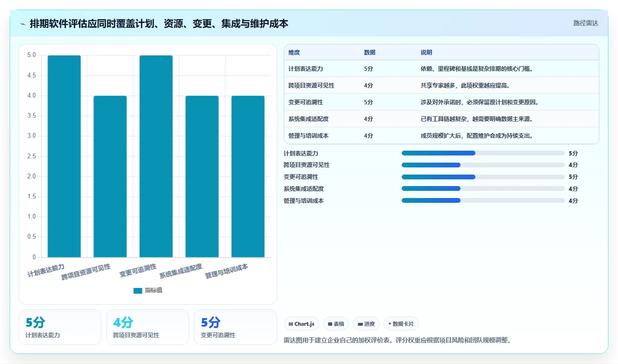Click the 计划表达能力 progress bar

[483, 153]
